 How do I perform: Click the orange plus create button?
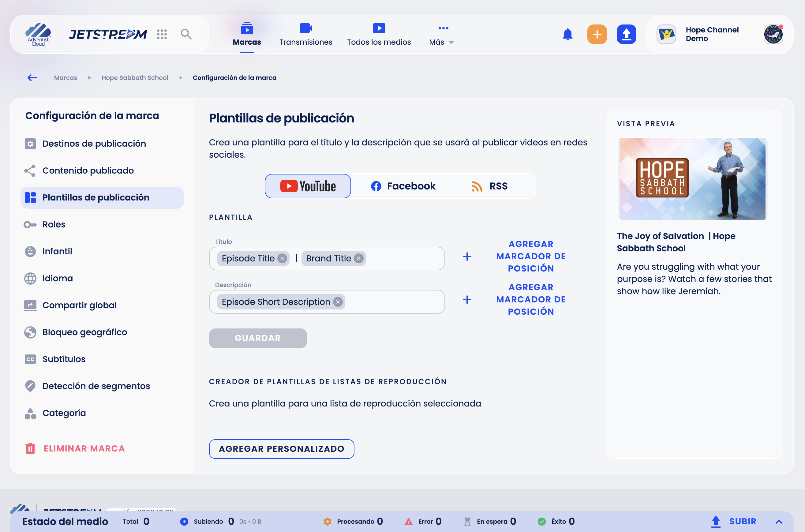pyautogui.click(x=597, y=34)
